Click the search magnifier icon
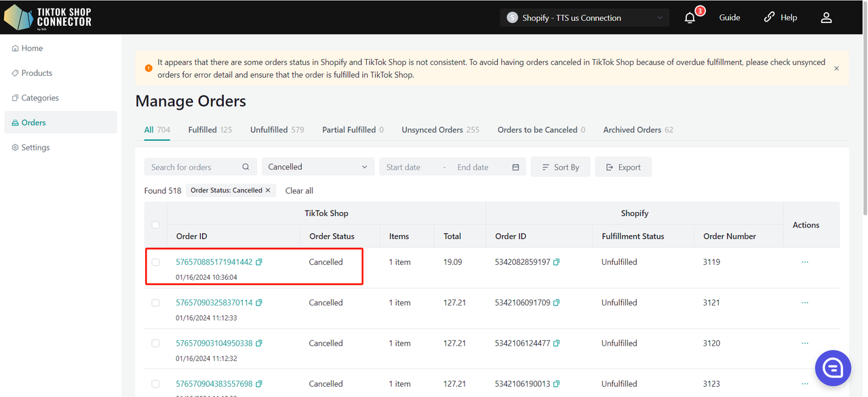Image resolution: width=868 pixels, height=397 pixels. (245, 167)
